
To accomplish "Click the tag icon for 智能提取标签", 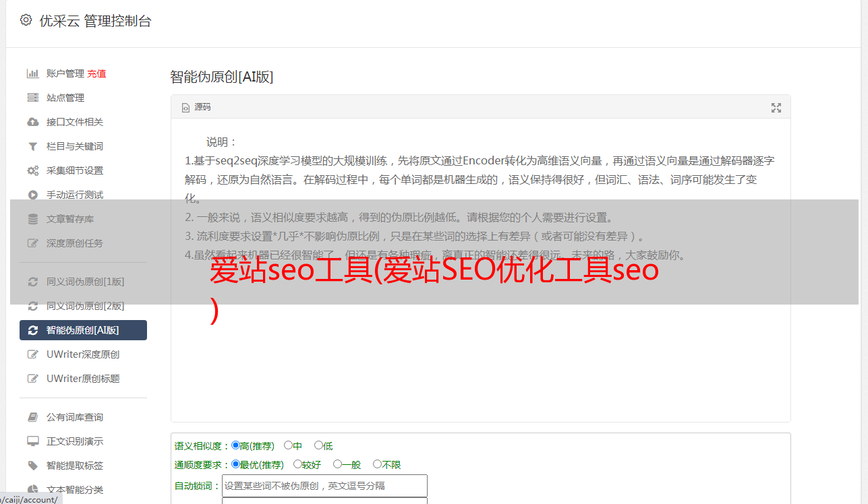I will pos(32,466).
